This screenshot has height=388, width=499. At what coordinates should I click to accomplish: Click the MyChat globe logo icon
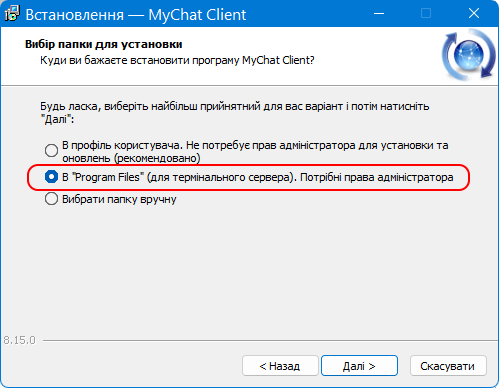pyautogui.click(x=468, y=55)
